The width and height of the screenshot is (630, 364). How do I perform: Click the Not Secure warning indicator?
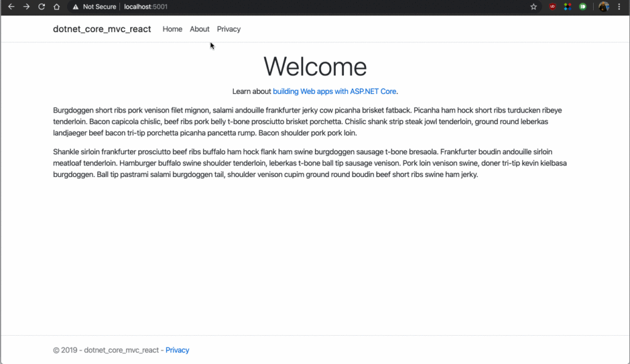(x=94, y=7)
